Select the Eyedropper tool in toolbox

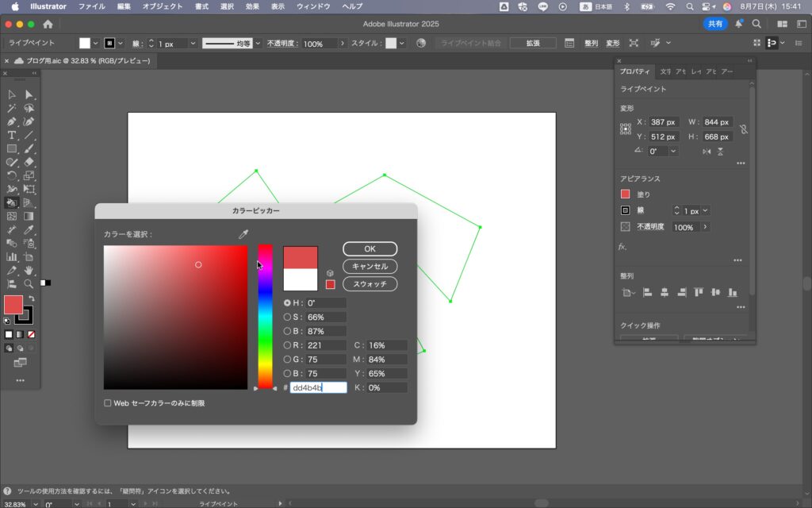coord(29,229)
